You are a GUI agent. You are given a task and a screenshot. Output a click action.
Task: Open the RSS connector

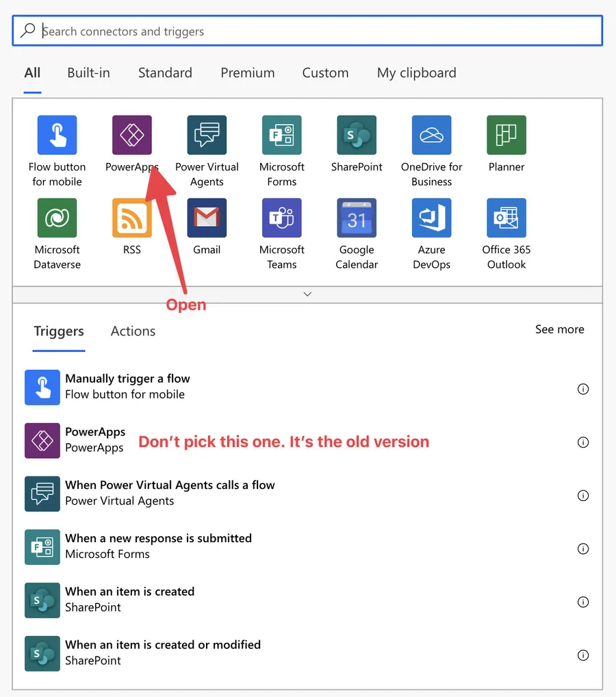[131, 218]
